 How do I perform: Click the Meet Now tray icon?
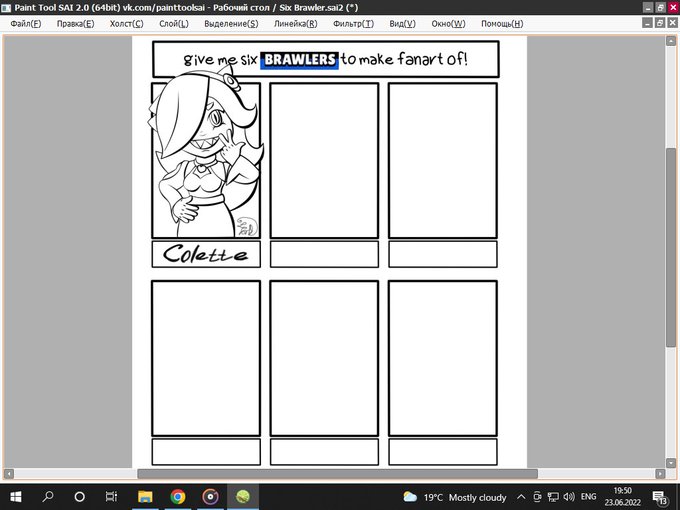tap(537, 497)
